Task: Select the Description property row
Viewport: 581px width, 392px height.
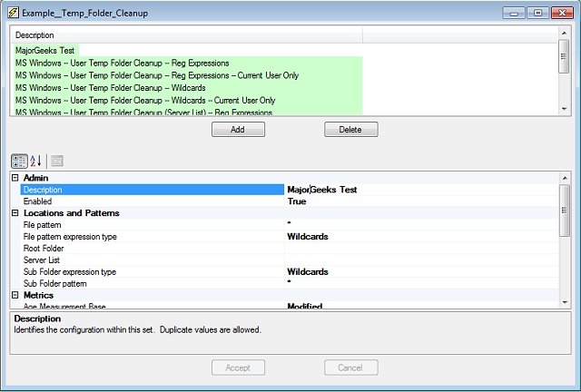Action: [153, 190]
